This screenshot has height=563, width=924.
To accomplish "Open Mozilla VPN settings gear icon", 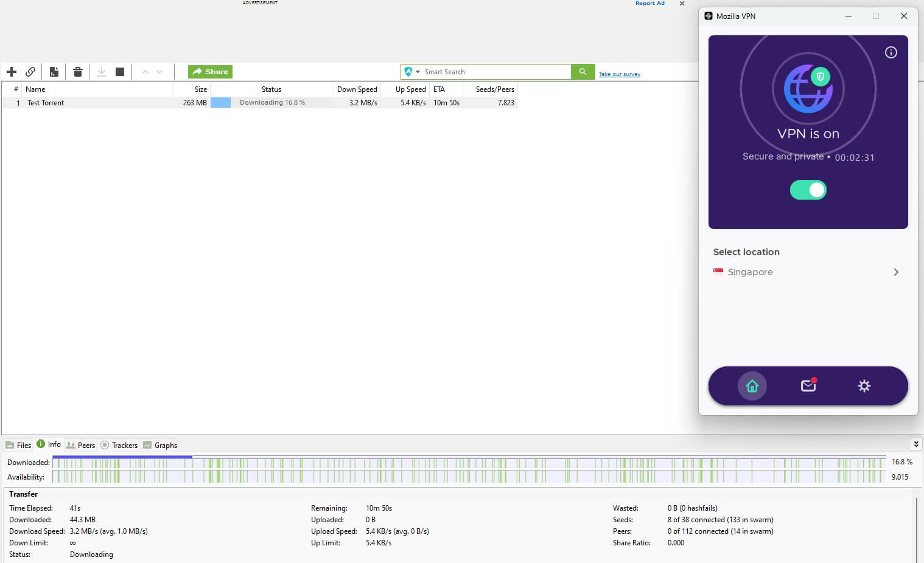I will tap(864, 386).
